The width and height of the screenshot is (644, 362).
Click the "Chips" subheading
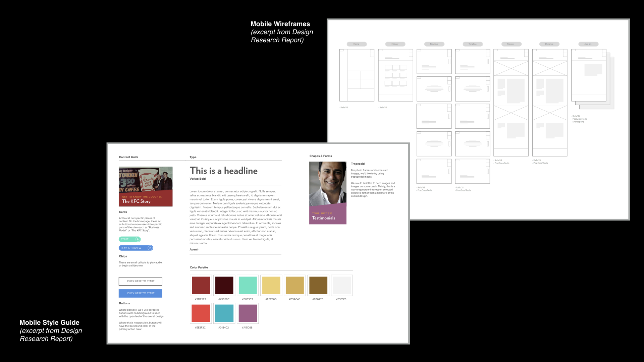click(x=123, y=256)
